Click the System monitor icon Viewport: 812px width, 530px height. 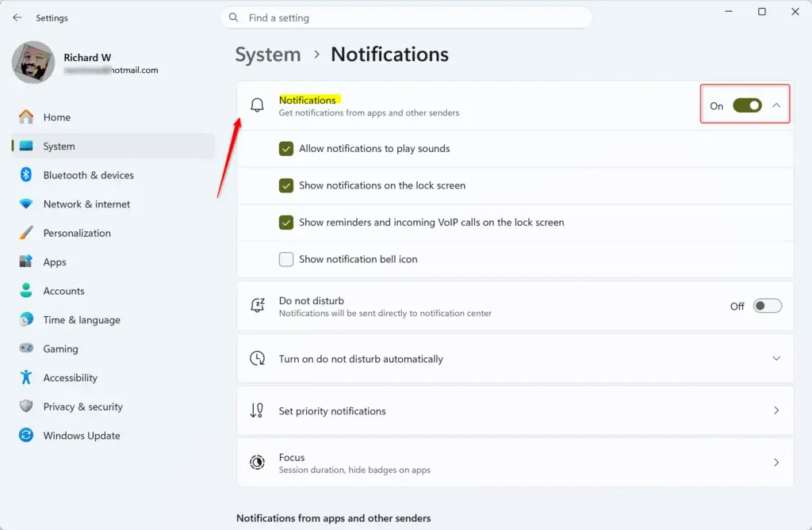[26, 146]
